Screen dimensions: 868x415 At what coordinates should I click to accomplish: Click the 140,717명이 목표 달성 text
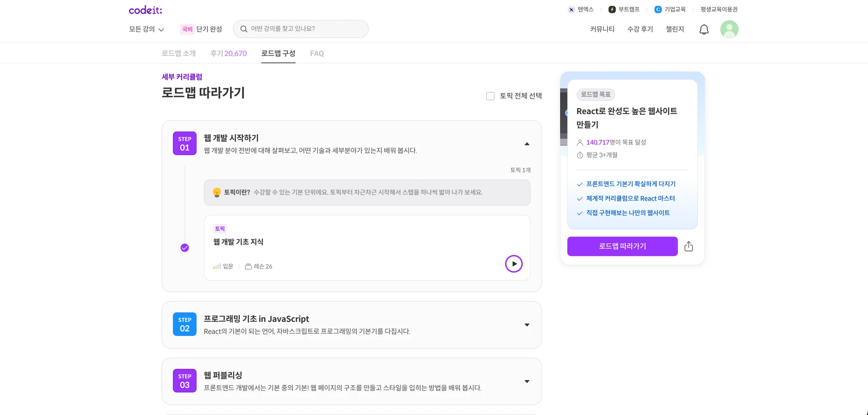(x=616, y=142)
